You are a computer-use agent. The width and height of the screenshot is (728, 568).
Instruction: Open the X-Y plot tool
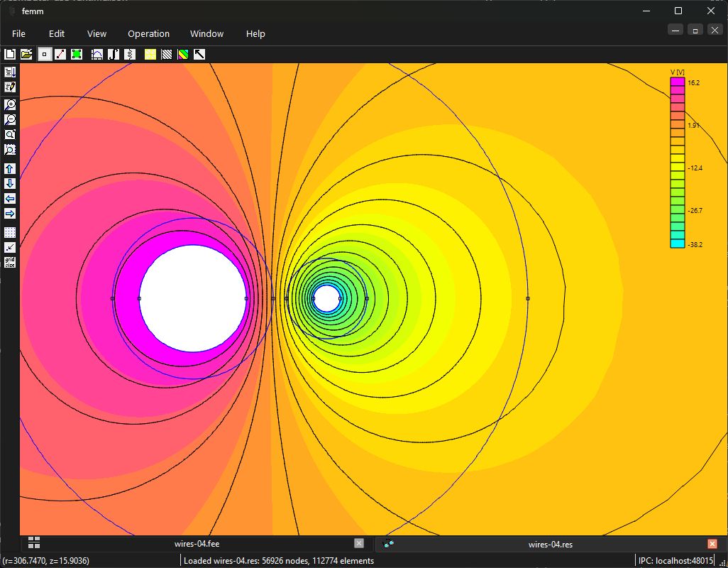(x=97, y=55)
